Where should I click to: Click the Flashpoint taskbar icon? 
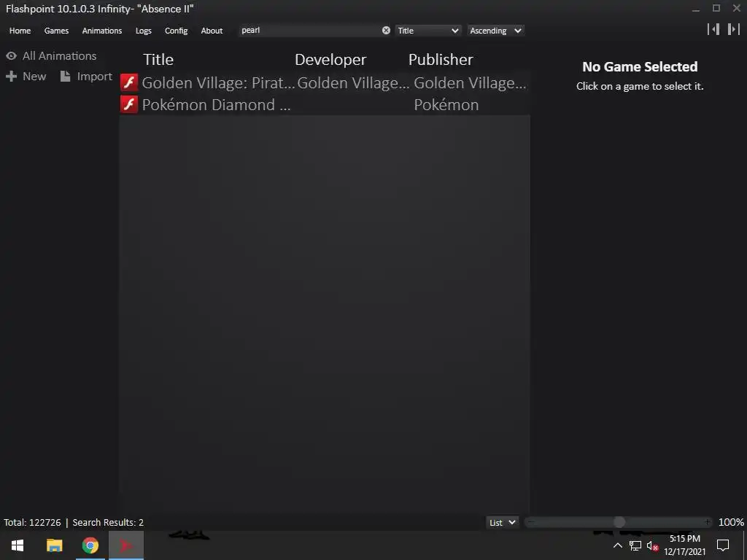click(x=126, y=545)
